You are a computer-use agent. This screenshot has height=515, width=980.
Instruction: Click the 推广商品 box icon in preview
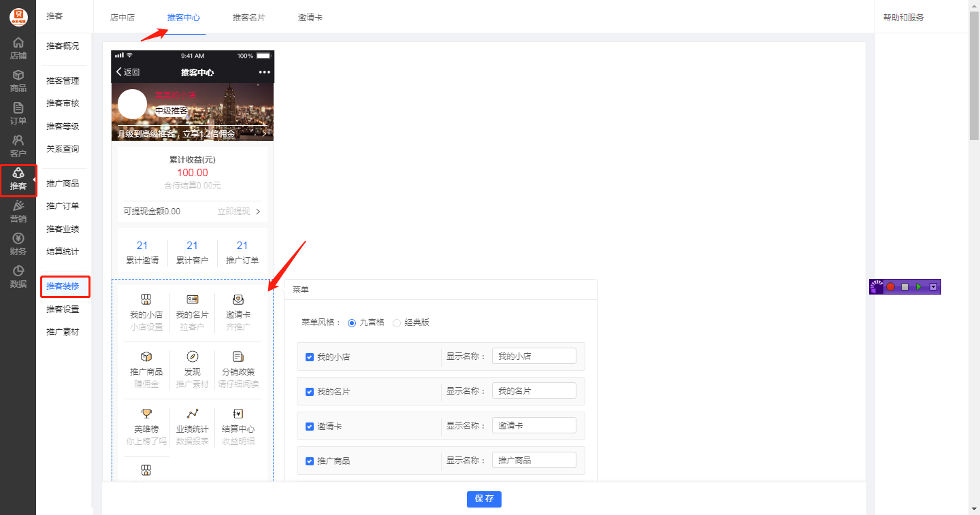point(146,356)
